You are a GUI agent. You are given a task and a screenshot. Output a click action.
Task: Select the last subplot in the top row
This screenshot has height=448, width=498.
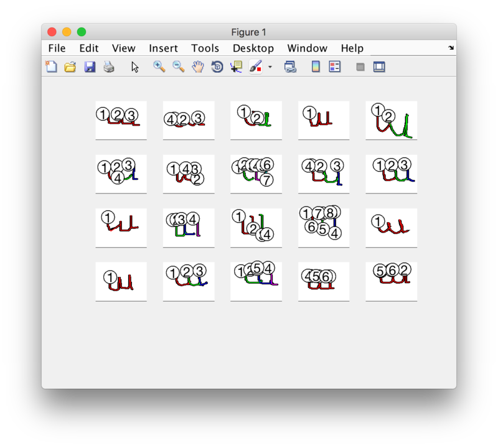pyautogui.click(x=392, y=120)
